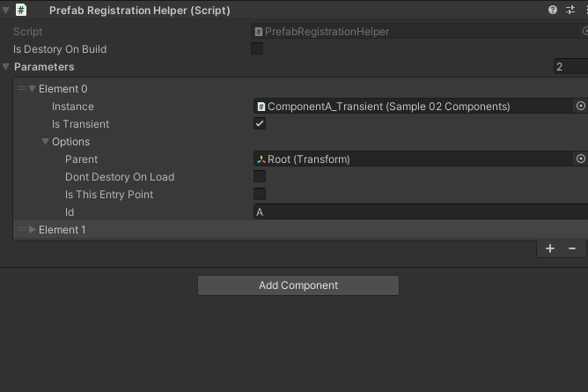This screenshot has height=392, width=588.
Task: Grab the Element 0 reorder handle
Action: [x=22, y=88]
